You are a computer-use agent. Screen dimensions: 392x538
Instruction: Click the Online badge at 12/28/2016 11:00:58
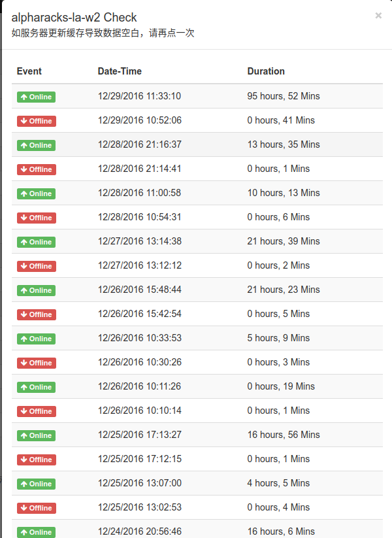36,193
